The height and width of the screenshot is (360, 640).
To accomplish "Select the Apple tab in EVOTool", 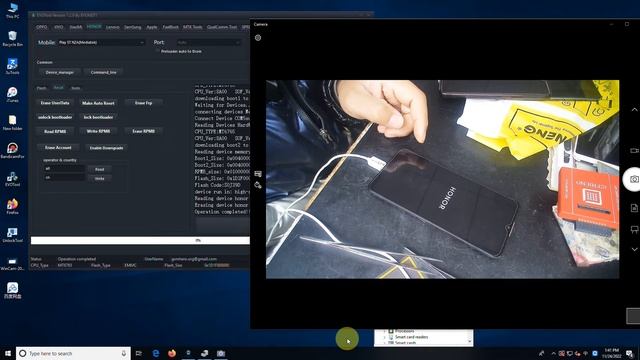I will [x=152, y=27].
